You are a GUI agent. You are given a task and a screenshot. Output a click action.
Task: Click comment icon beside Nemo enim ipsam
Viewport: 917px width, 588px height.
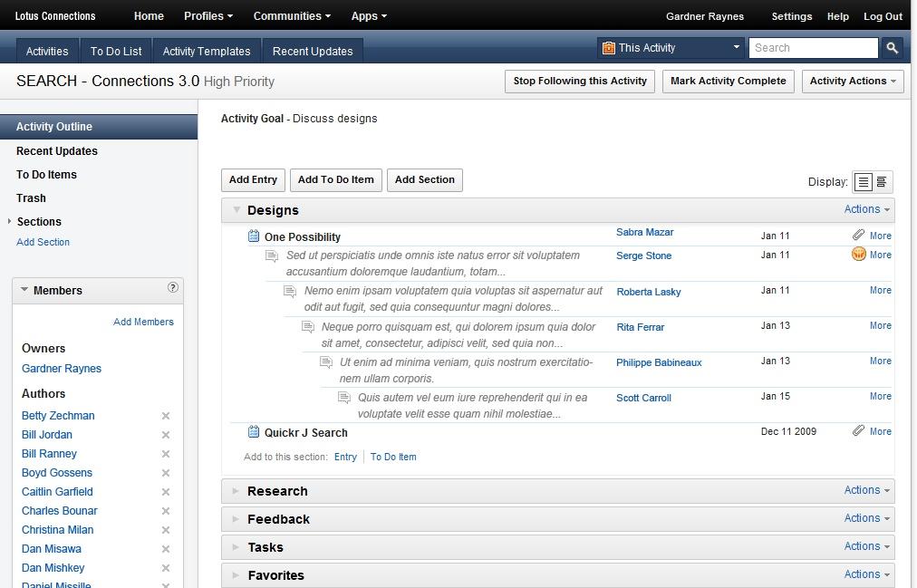pos(290,291)
